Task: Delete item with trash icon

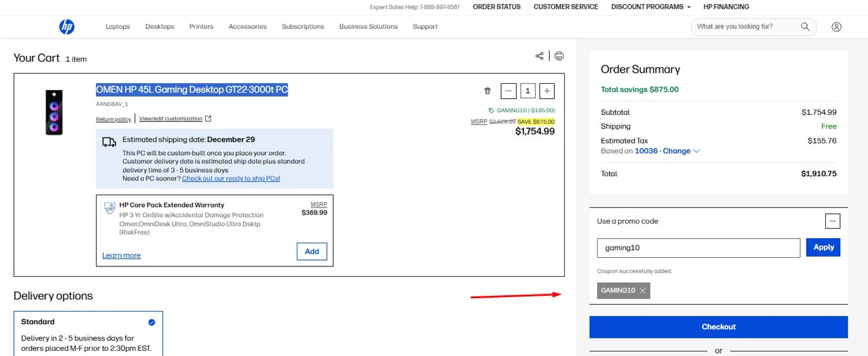Action: click(x=487, y=91)
